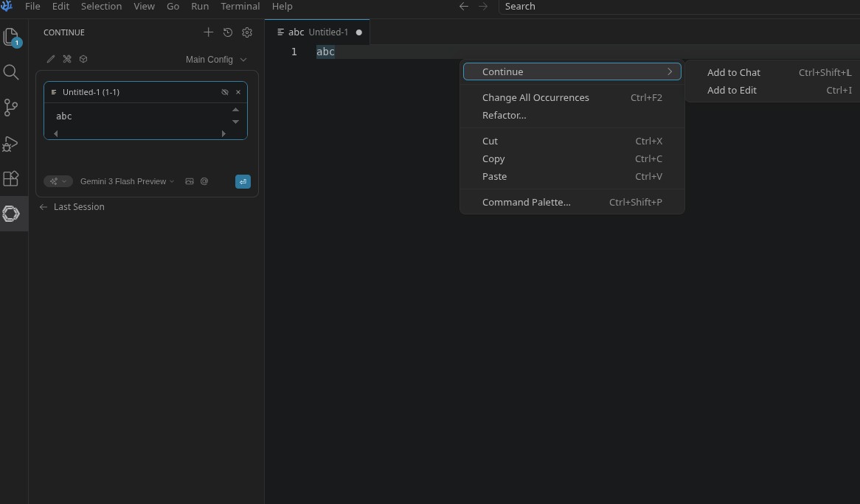The width and height of the screenshot is (860, 504).
Task: Expand the Main Config dropdown
Action: [x=216, y=59]
